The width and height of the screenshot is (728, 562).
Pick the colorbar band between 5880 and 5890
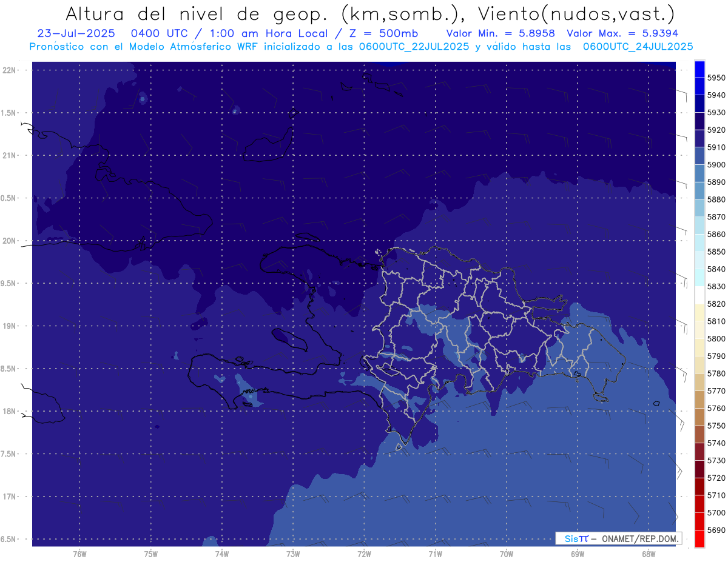[699, 191]
